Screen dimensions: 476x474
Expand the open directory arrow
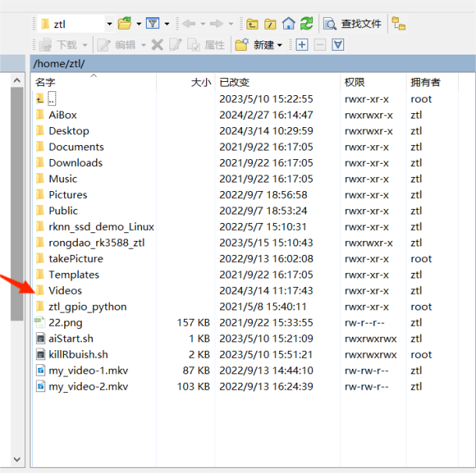[x=139, y=23]
